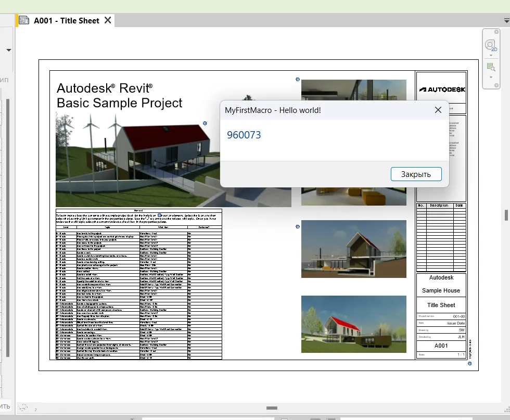Expand the Zoom options dropdown arrow

pyautogui.click(x=491, y=78)
